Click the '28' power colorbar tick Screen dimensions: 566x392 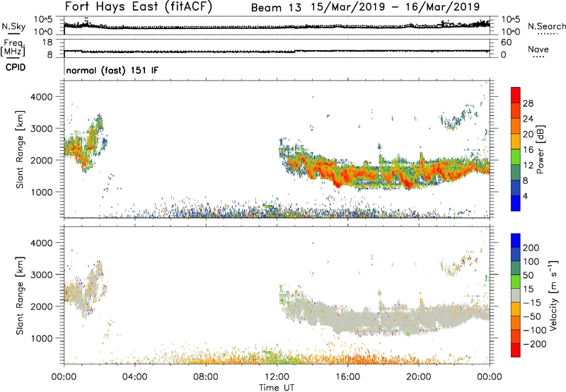[x=528, y=103]
